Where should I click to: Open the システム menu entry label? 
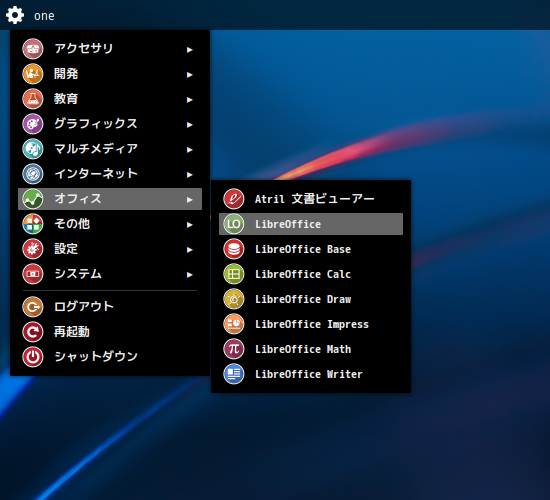(78, 274)
